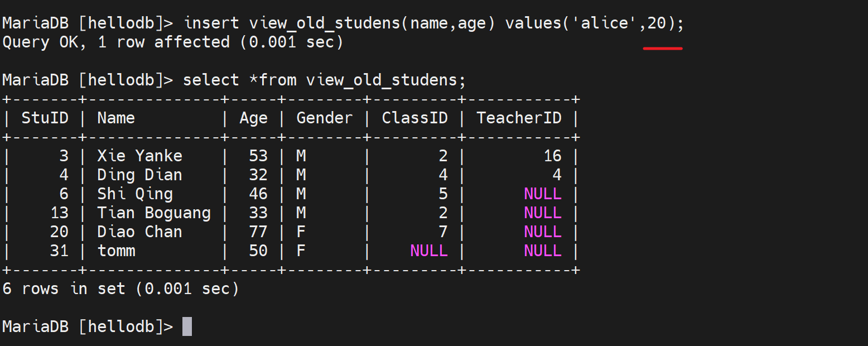
Task: Click the Gender column header
Action: click(324, 118)
